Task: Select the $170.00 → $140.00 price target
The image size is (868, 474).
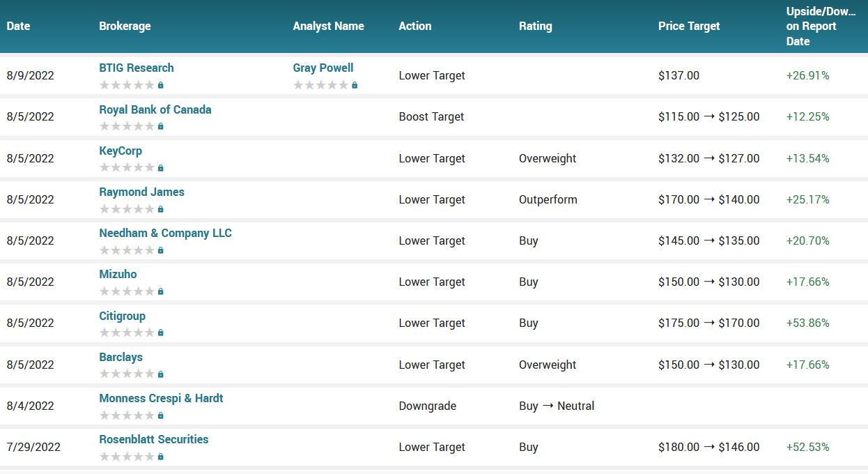Action: tap(709, 199)
